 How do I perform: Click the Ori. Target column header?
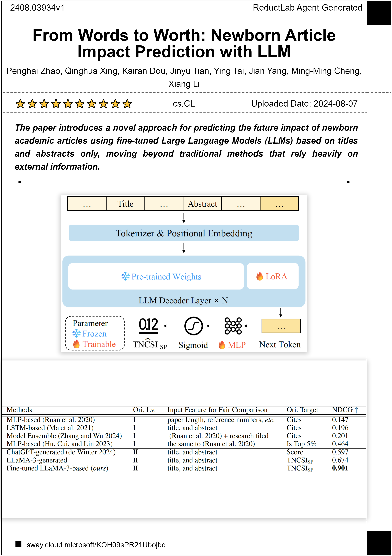[x=302, y=410]
